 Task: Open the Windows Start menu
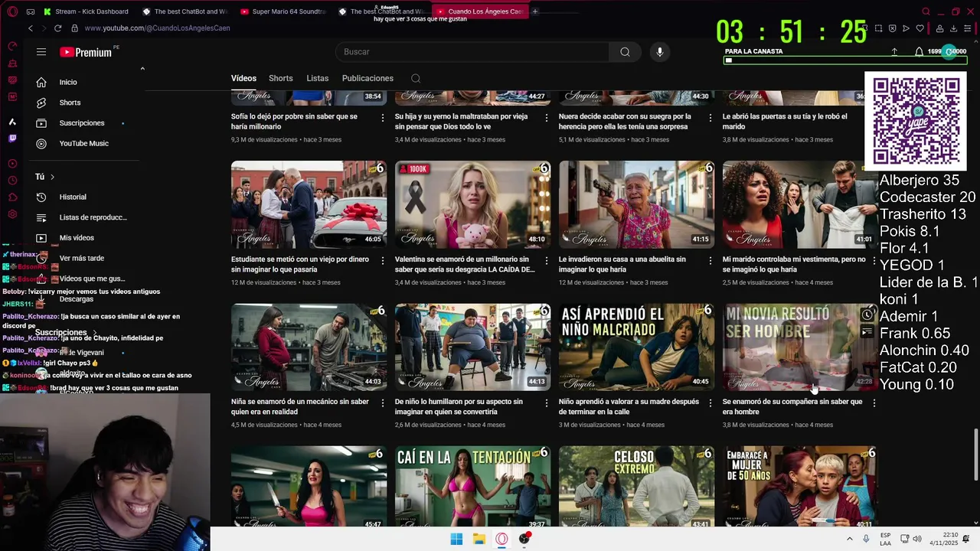[456, 539]
